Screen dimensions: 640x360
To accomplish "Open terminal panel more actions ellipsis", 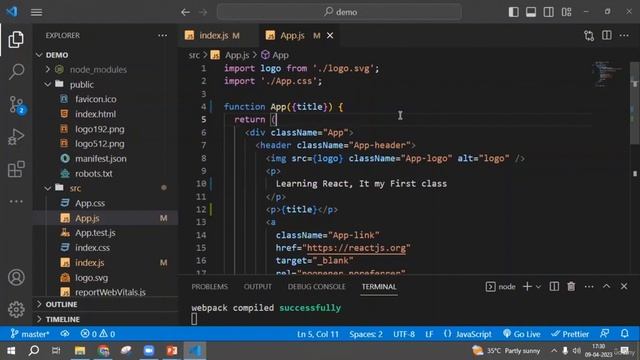I will pyautogui.click(x=589, y=287).
